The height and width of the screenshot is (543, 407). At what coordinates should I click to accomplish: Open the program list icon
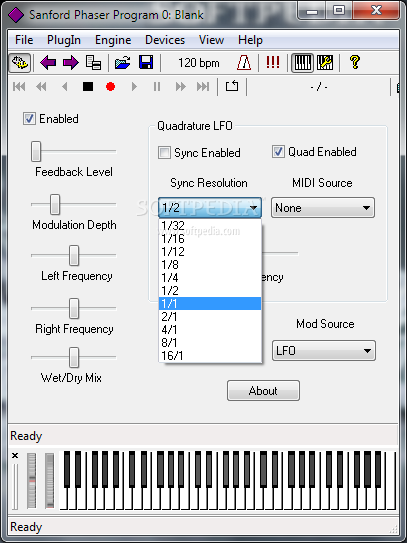pos(94,63)
